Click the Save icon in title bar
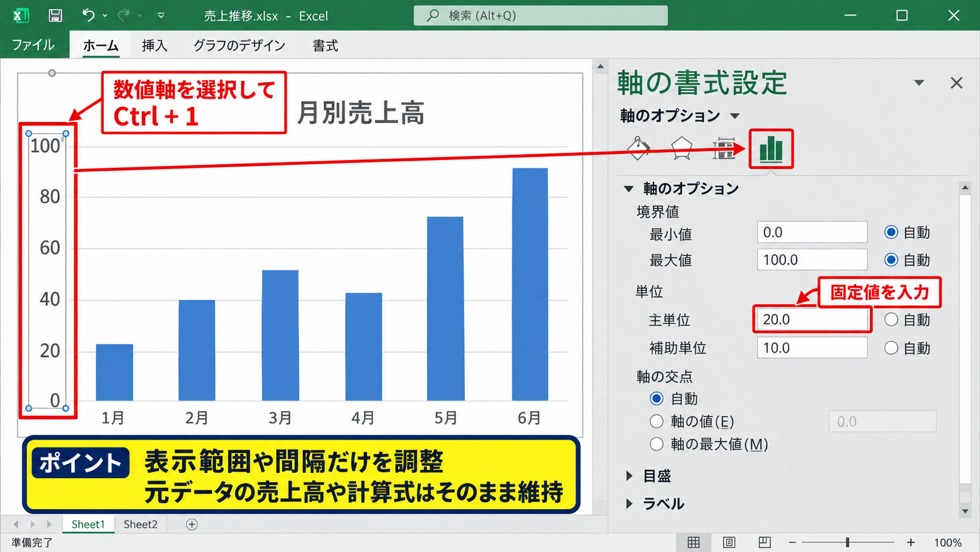 click(55, 16)
